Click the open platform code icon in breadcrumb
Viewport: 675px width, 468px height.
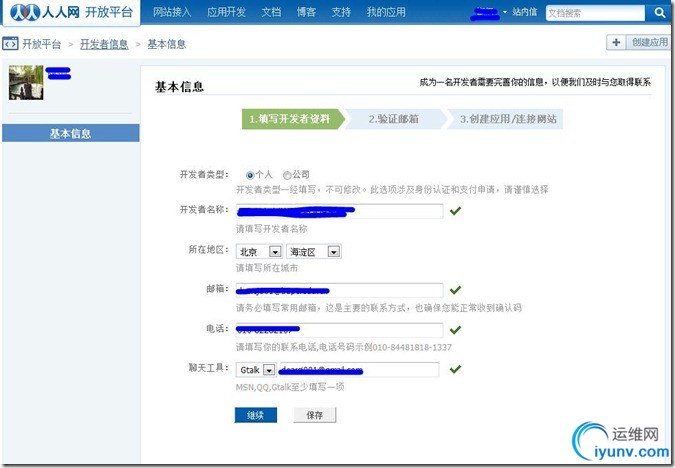pos(10,43)
